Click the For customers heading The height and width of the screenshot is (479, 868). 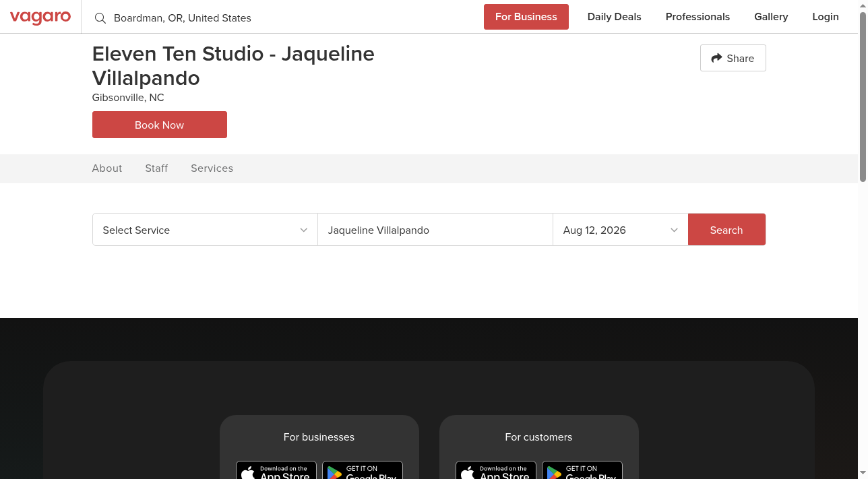coord(538,437)
